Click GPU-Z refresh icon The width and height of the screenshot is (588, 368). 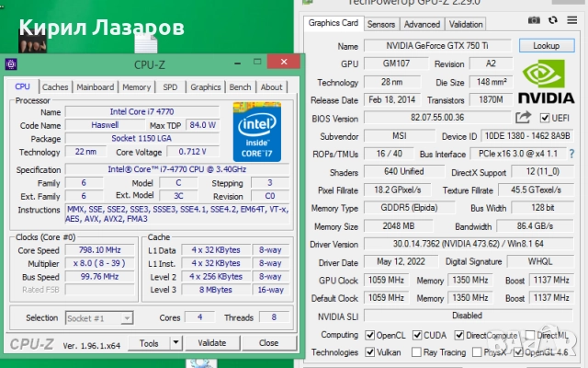click(x=553, y=20)
